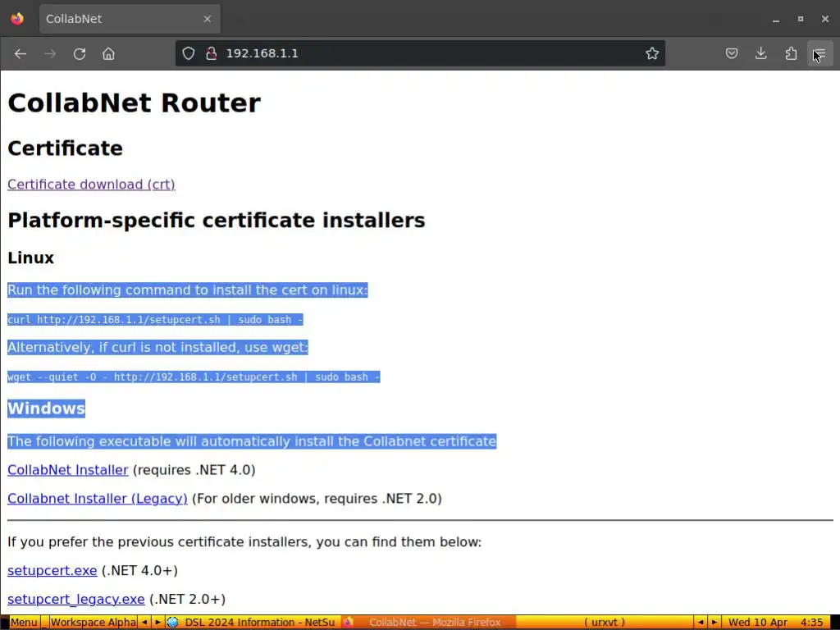Screen dimensions: 840x630
Task: Download setupcert.exe
Action: pyautogui.click(x=52, y=571)
